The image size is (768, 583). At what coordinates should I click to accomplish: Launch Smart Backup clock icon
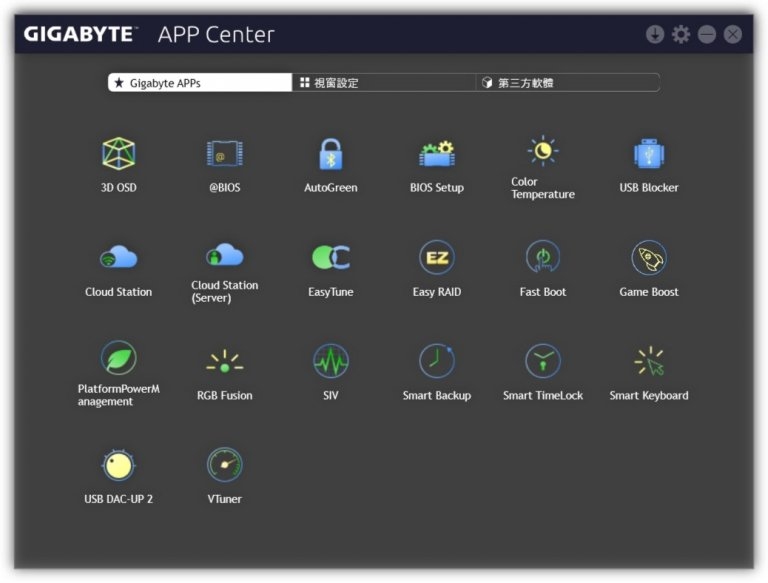[437, 361]
